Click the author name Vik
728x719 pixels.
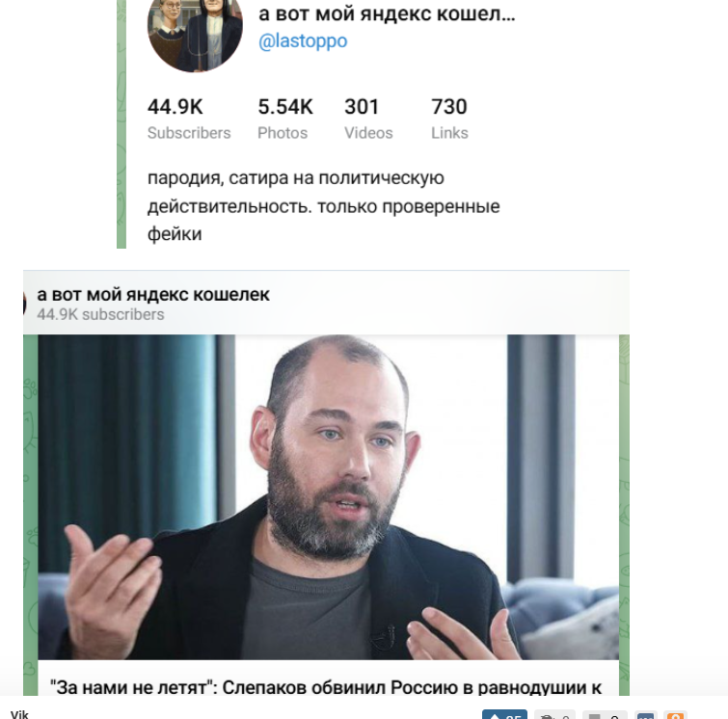pyautogui.click(x=19, y=714)
